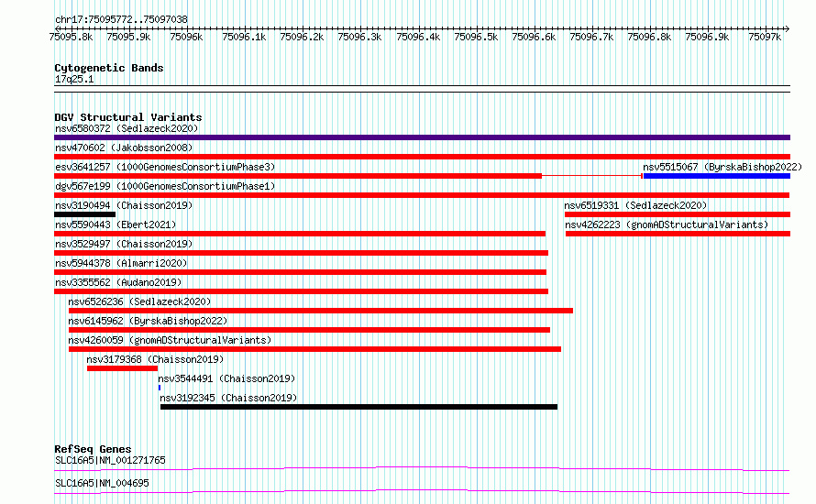Image resolution: width=816 pixels, height=504 pixels.
Task: Open SLC16A5|NM_001271765 gene label
Action: pos(110,460)
